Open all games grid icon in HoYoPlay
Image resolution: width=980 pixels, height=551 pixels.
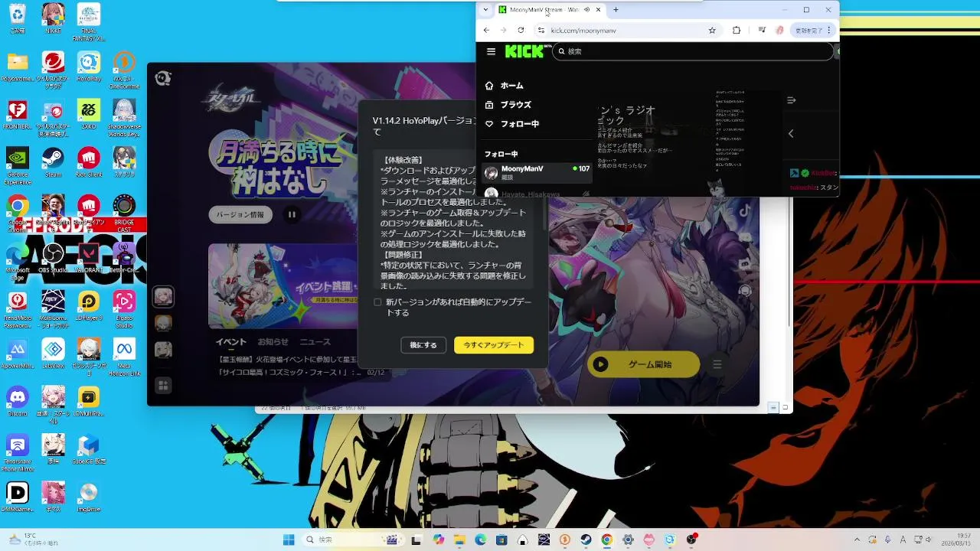coord(163,386)
